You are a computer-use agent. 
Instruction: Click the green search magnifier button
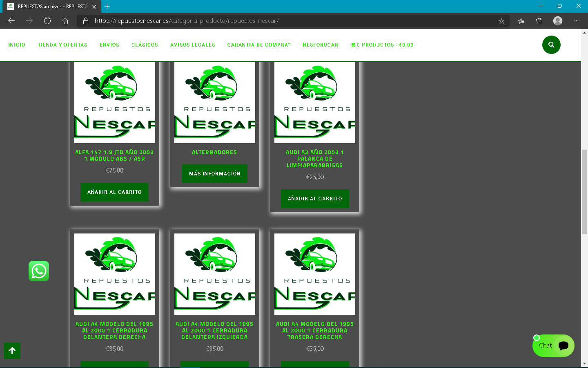pyautogui.click(x=551, y=45)
